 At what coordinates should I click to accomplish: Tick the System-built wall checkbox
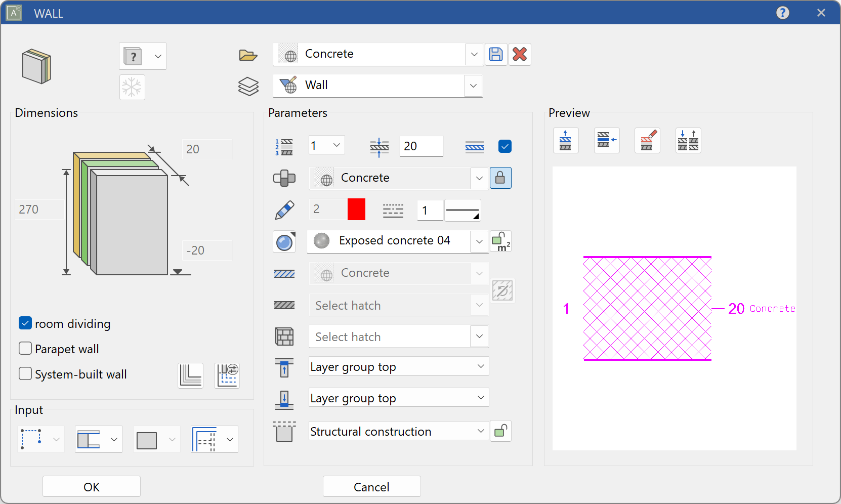pyautogui.click(x=25, y=374)
